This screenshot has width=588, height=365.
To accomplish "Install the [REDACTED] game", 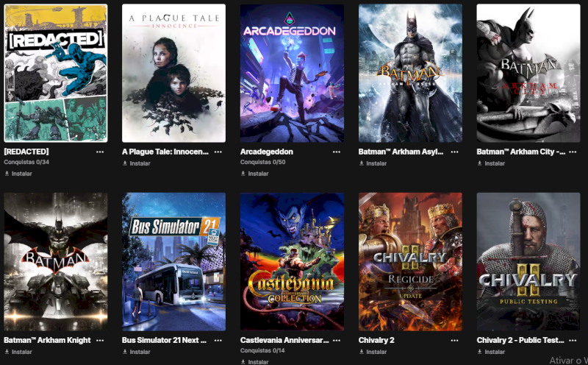I will (x=18, y=174).
